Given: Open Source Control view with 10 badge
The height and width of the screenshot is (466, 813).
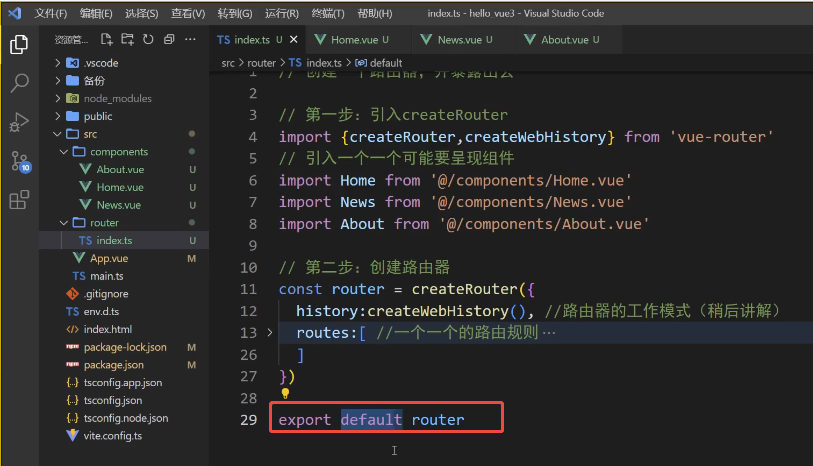Looking at the screenshot, I should coord(20,161).
